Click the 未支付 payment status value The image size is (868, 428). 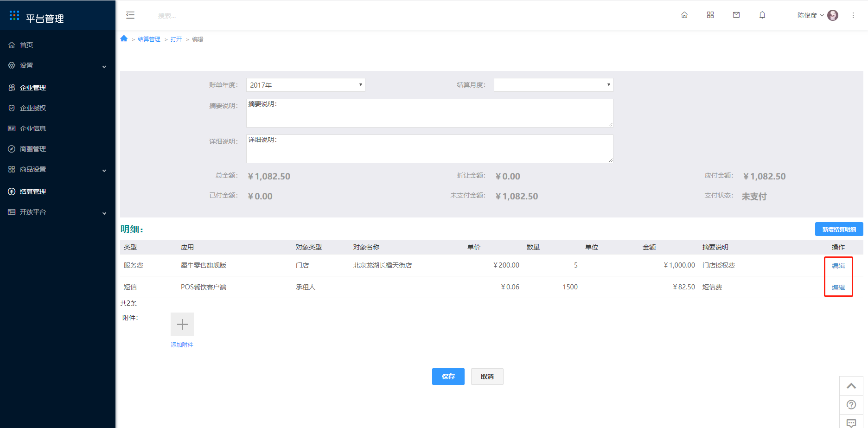click(754, 197)
